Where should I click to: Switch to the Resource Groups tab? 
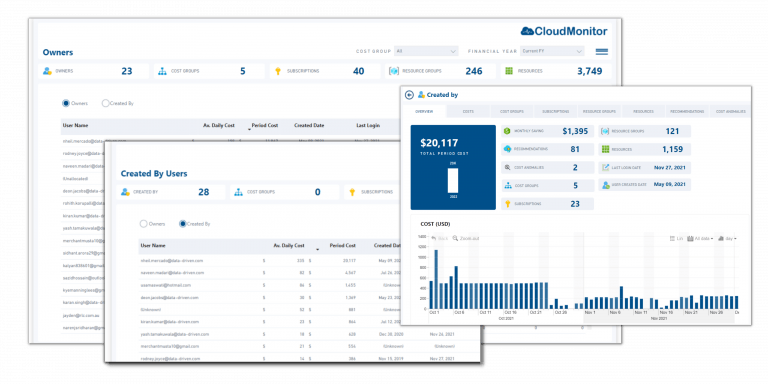(x=600, y=112)
